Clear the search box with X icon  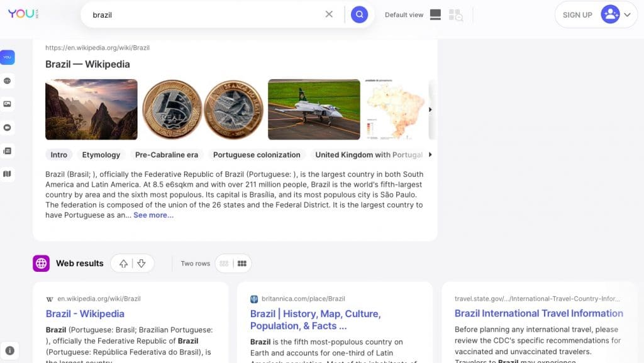tap(329, 14)
